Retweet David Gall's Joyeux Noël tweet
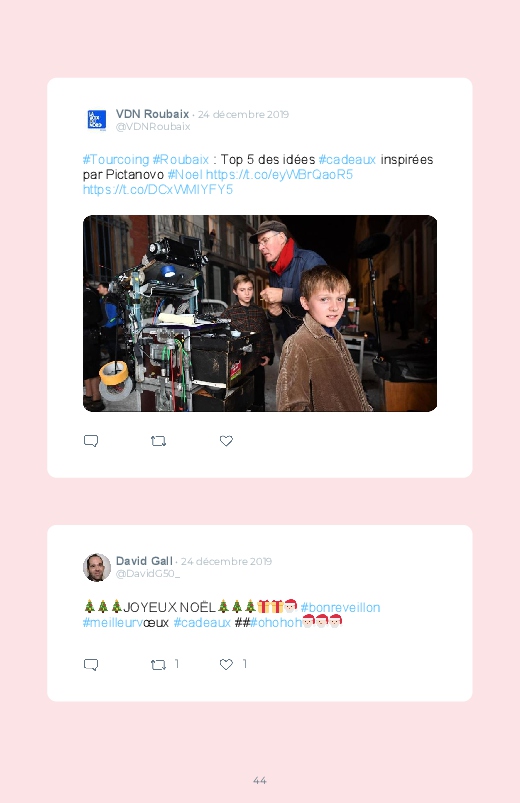This screenshot has height=803, width=520. click(x=158, y=665)
